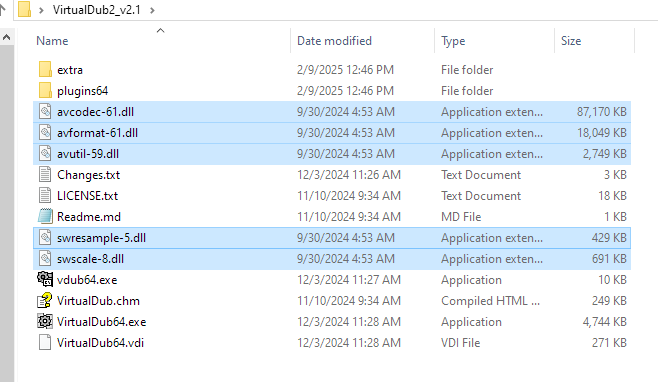
Task: Click the avformat-61.dll file icon
Action: click(45, 133)
